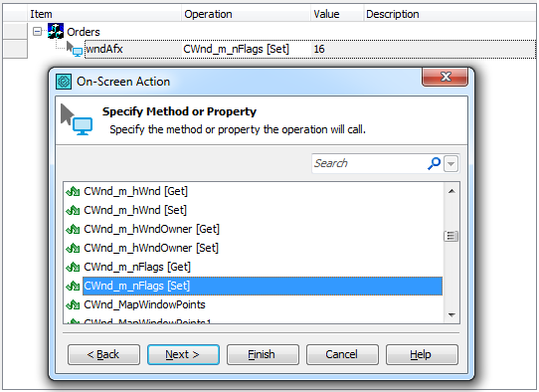Click the list scrollbar up arrow
Screen dimensions: 539x392
(451, 191)
